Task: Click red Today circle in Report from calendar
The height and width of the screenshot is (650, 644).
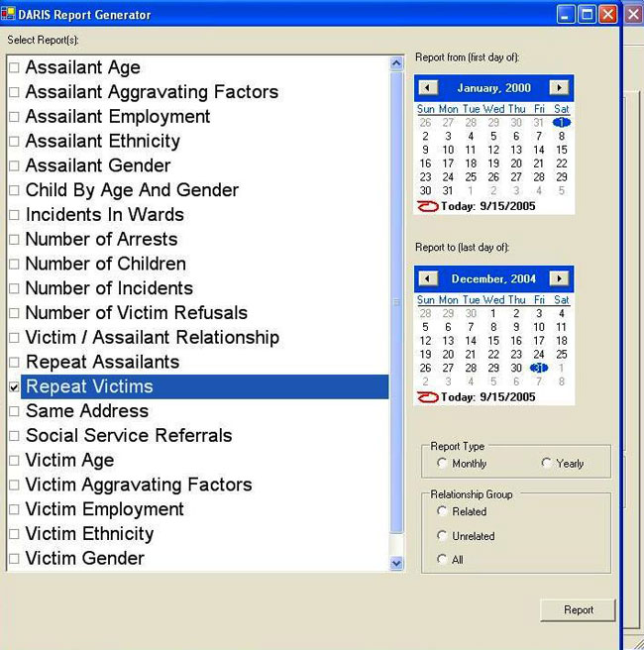Action: tap(428, 206)
